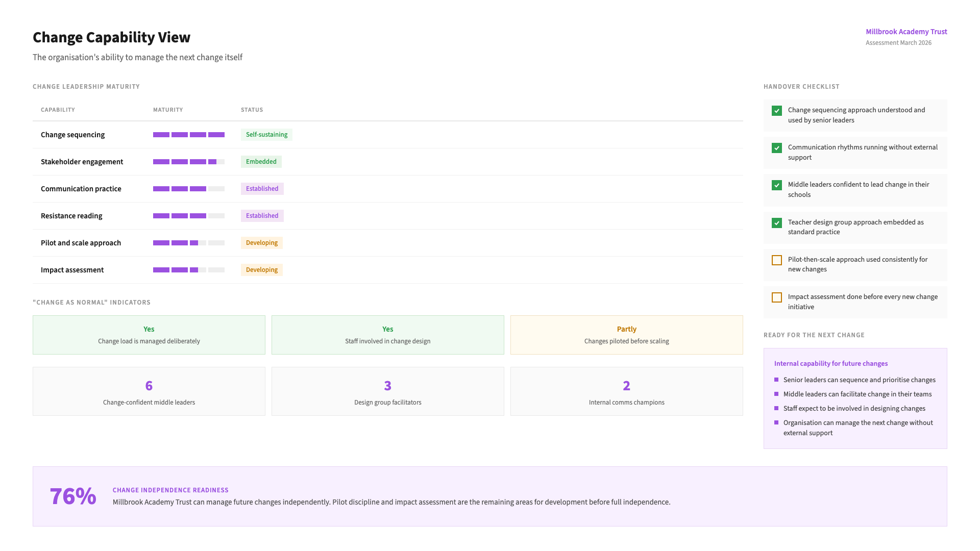
Task: Uncheck the change sequencing approach checkbox
Action: [776, 111]
